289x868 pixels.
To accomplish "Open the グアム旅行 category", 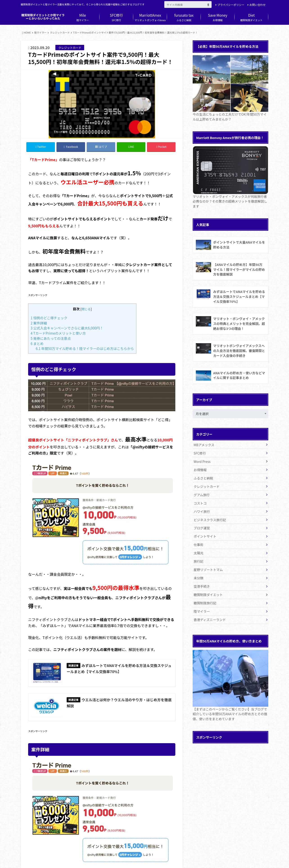I will click(x=230, y=495).
